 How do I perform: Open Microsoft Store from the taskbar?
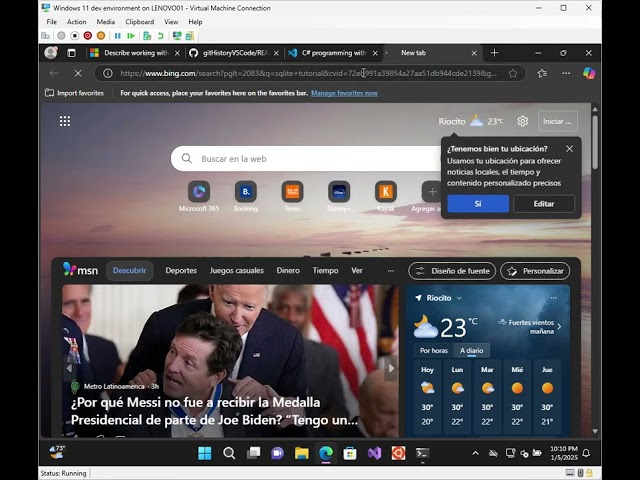click(350, 453)
